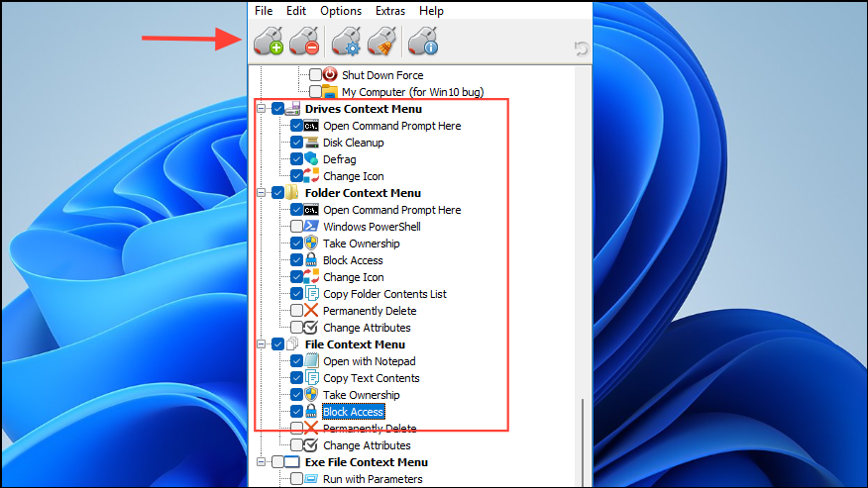Click the undo arrow icon in toolbar
This screenshot has height=488, width=868.
[581, 49]
